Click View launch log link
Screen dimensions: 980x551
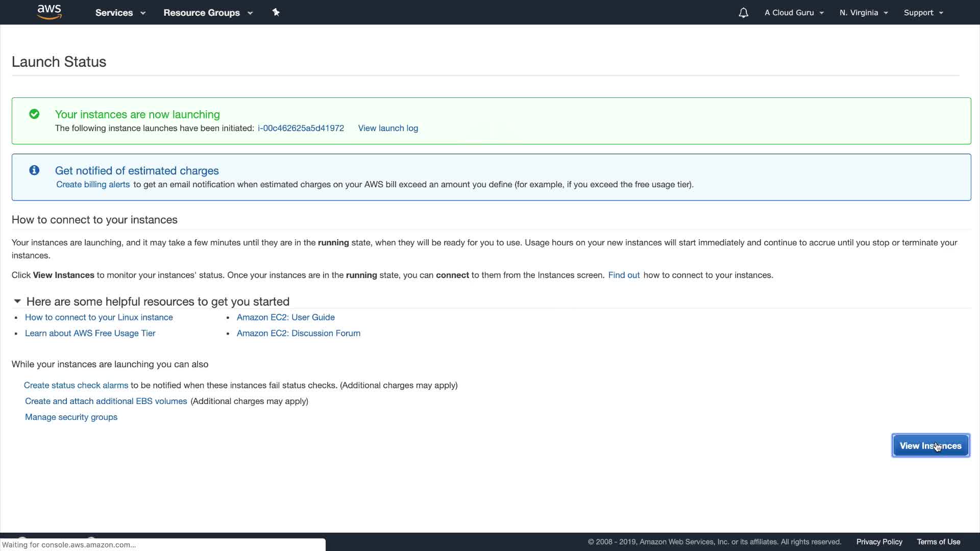[388, 128]
